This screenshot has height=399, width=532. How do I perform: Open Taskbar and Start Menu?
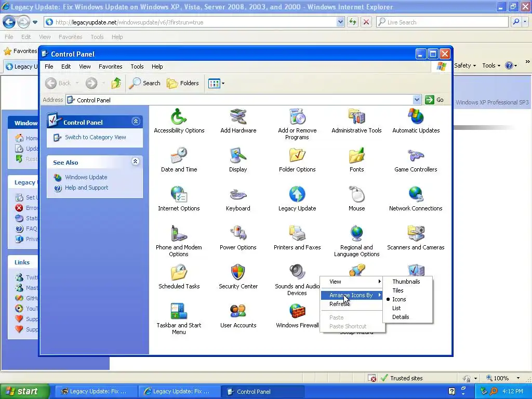[179, 318]
